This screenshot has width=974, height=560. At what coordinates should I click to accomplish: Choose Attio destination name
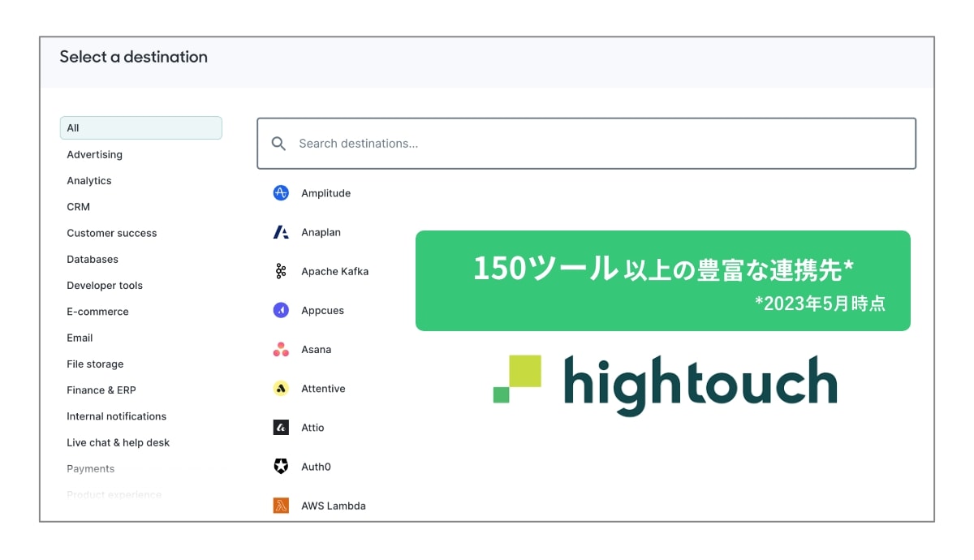pyautogui.click(x=313, y=428)
